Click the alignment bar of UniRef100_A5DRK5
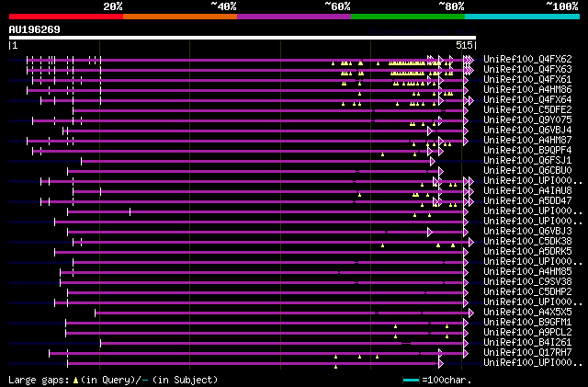 [260, 252]
